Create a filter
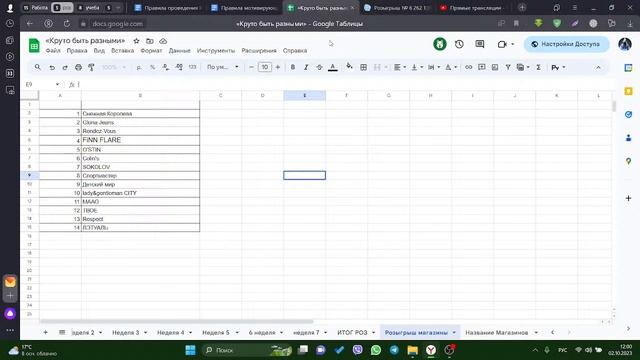Image resolution: width=640 pixels, height=360 pixels. coord(508,67)
